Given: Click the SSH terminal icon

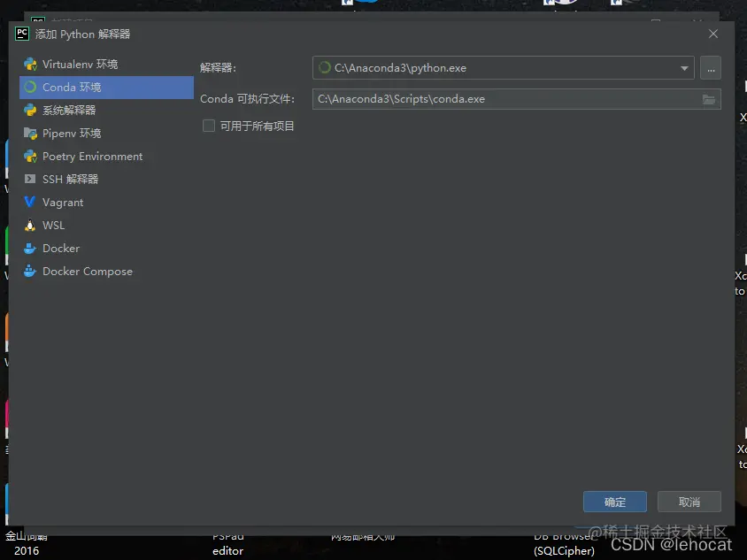Looking at the screenshot, I should click(x=30, y=179).
